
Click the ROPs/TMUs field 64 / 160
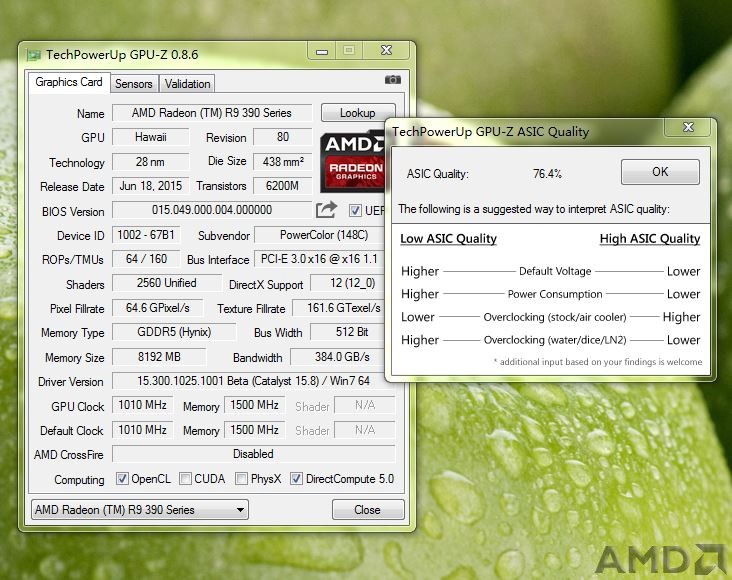coord(146,259)
